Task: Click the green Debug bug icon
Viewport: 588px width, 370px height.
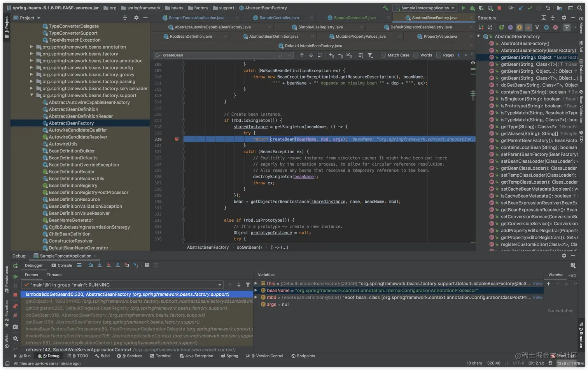Action: [x=472, y=8]
